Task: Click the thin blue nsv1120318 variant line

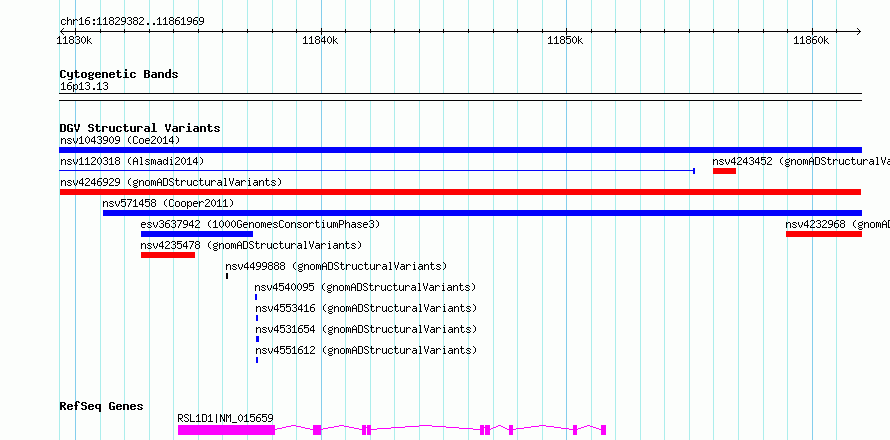Action: [x=377, y=171]
